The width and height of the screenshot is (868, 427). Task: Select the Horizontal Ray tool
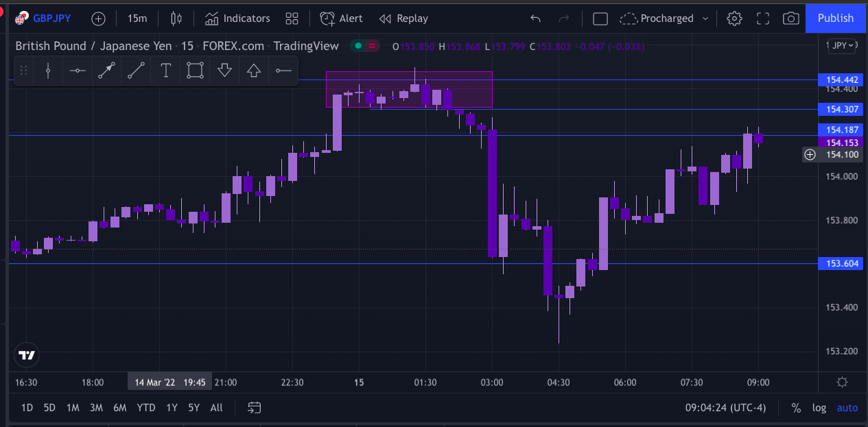click(x=283, y=70)
